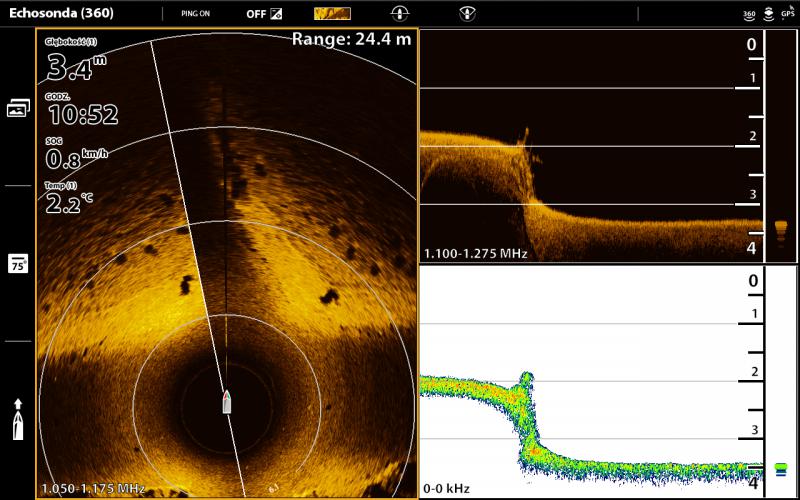This screenshot has width=800, height=500.
Task: Open the Echosonda (360) view title menu
Action: (x=61, y=14)
